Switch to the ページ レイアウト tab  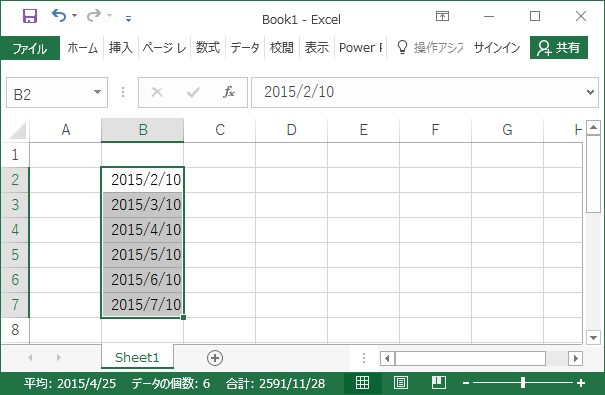click(164, 48)
